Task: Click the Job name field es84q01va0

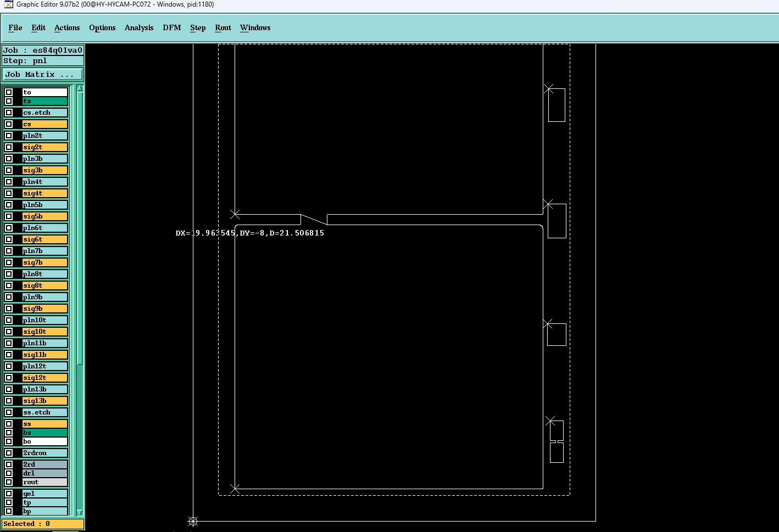Action: tap(43, 50)
